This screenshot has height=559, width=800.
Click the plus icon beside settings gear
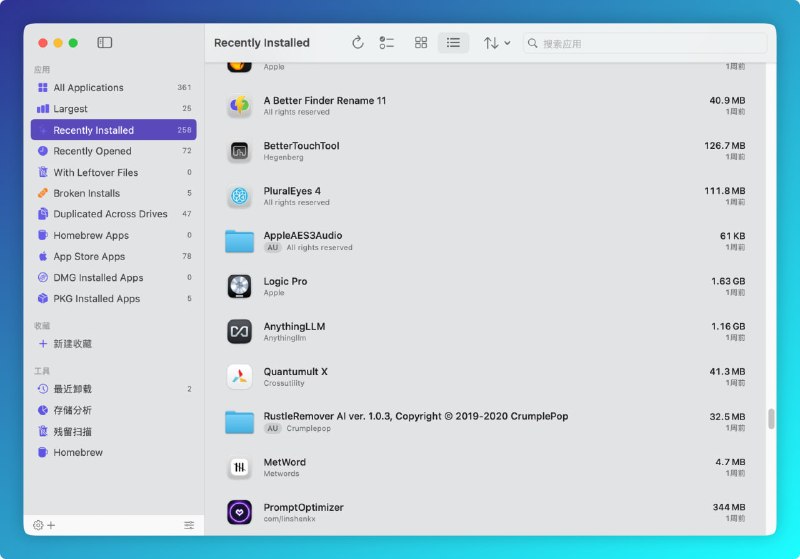tap(51, 525)
